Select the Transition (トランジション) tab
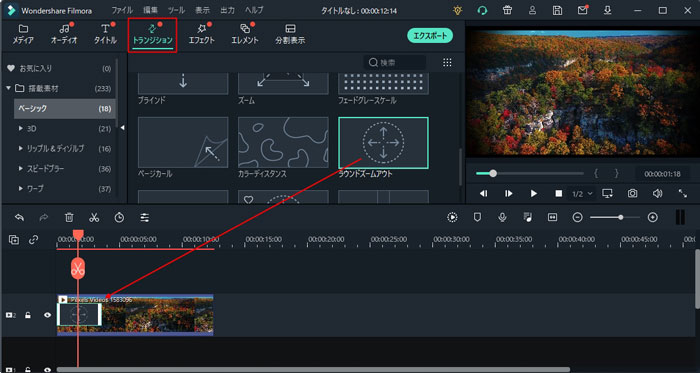This screenshot has height=373, width=700. click(x=152, y=35)
